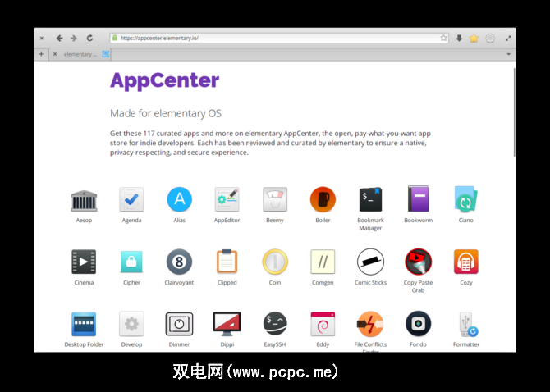Image resolution: width=550 pixels, height=392 pixels.
Task: Select the Develop gear icon
Action: pyautogui.click(x=131, y=324)
